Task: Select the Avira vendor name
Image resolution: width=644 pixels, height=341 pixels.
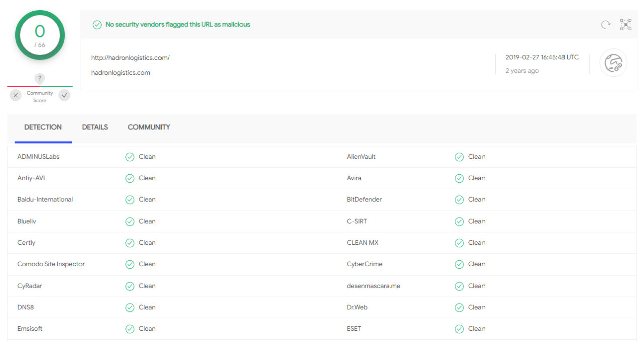Action: tap(354, 178)
